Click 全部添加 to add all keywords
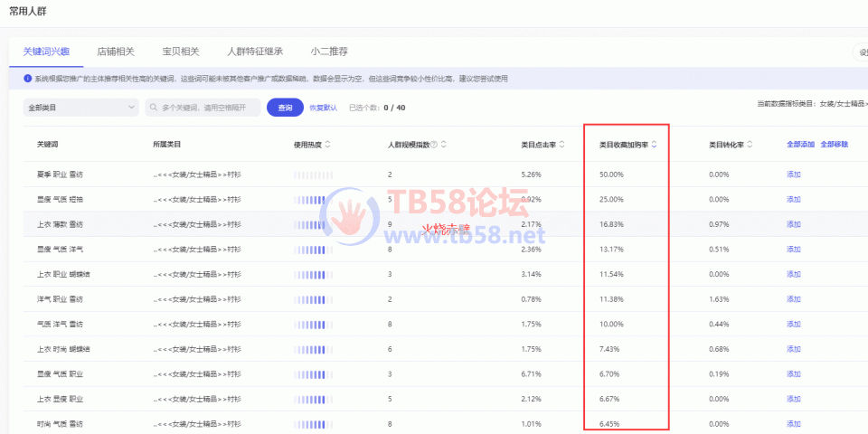868x434 pixels. click(800, 144)
